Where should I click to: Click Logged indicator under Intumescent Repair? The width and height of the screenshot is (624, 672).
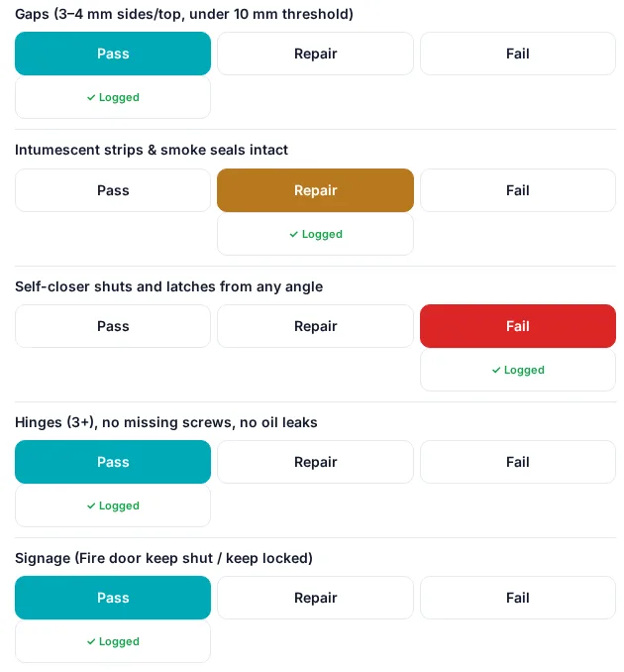click(x=315, y=234)
